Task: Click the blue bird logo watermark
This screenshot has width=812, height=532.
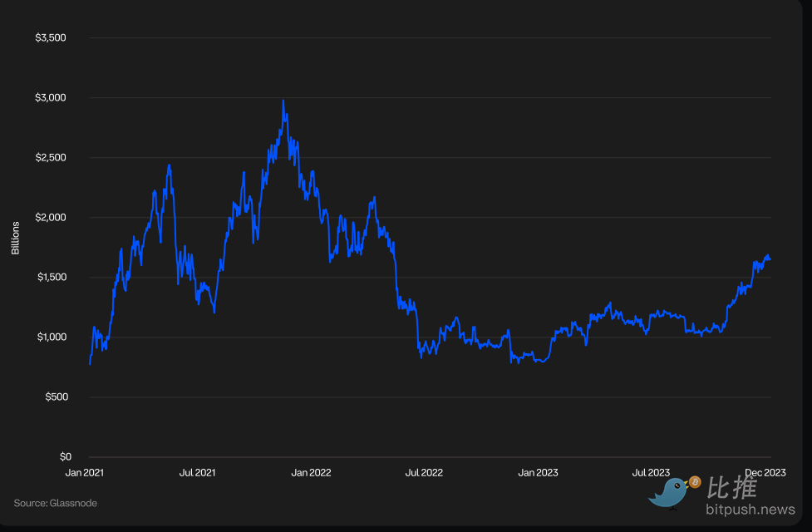Action: click(672, 492)
